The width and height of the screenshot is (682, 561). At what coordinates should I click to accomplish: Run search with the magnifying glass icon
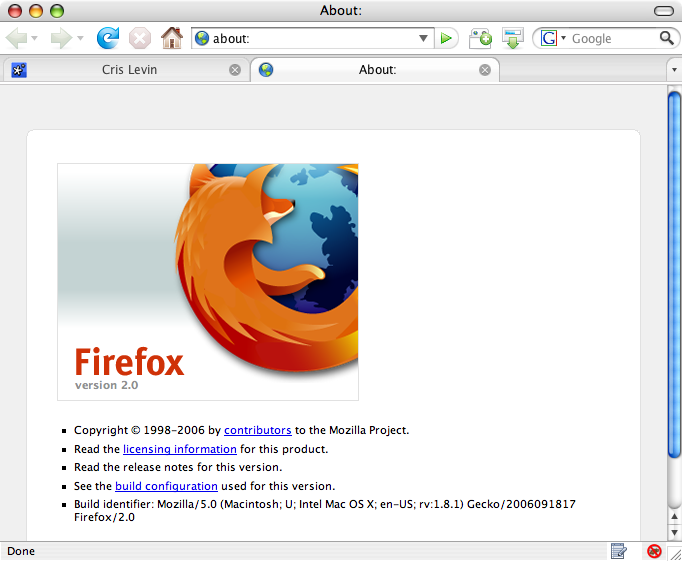tap(667, 38)
